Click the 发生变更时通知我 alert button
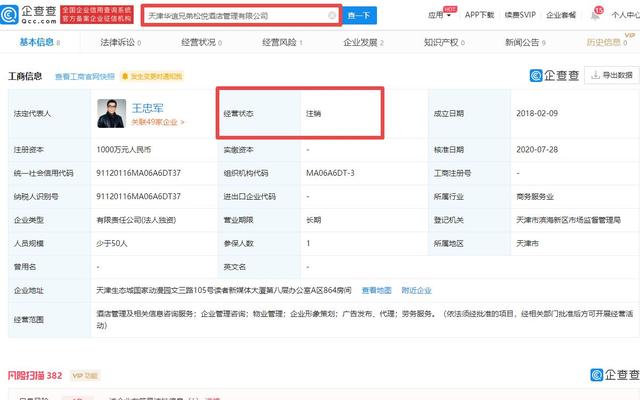This screenshot has width=640, height=400. point(152,76)
